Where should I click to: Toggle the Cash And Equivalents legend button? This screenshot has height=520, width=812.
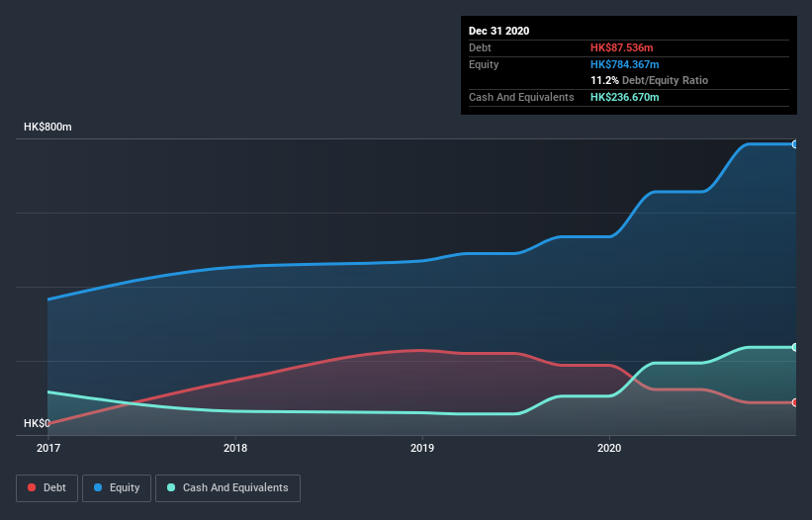click(227, 488)
